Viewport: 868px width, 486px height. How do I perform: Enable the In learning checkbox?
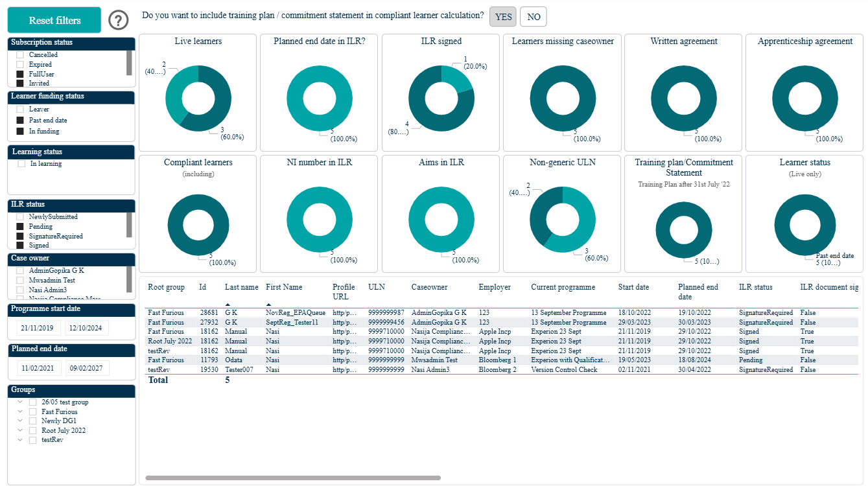click(21, 164)
